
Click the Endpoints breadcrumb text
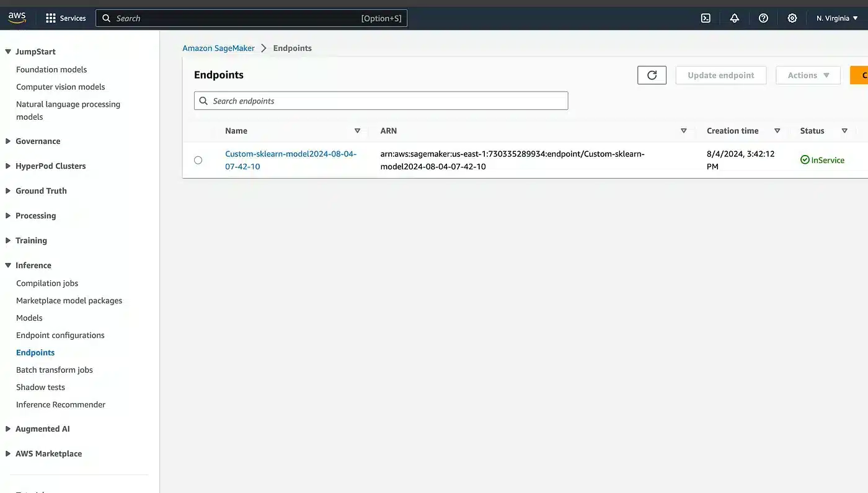pyautogui.click(x=293, y=48)
